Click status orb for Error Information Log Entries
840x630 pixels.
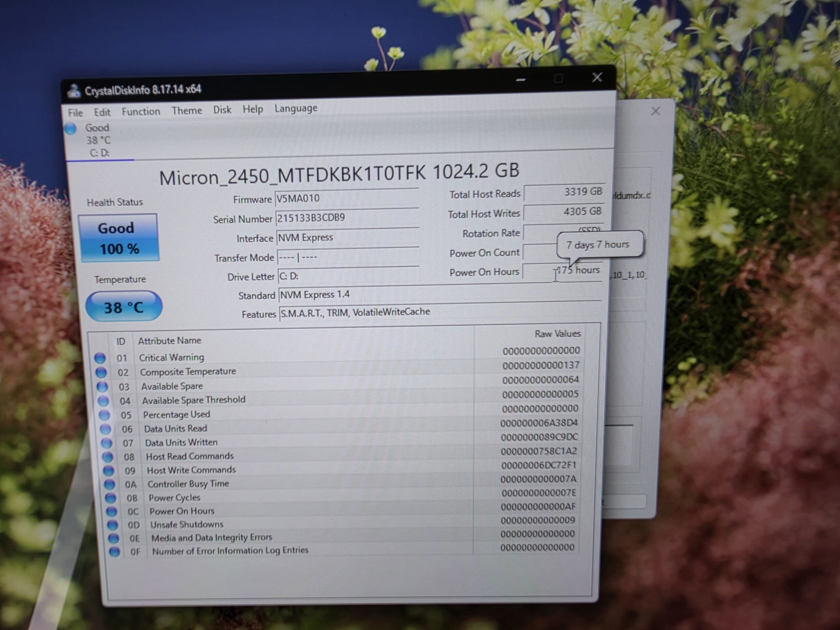(115, 551)
